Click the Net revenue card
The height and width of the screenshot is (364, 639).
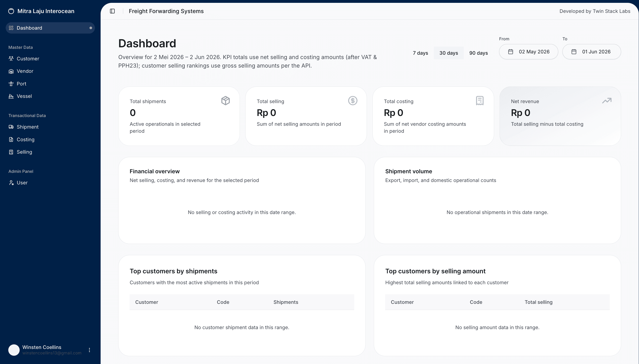tap(560, 116)
